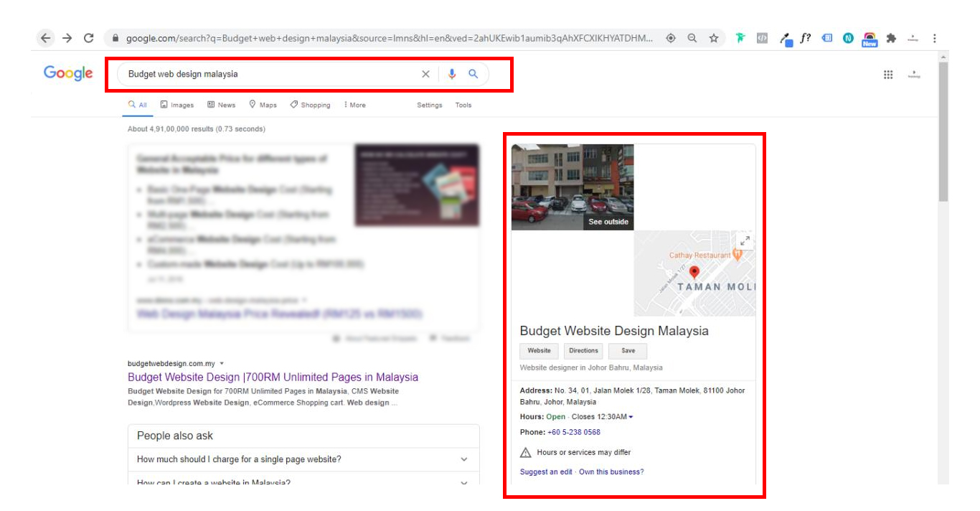Switch to the Images tab
980x511 pixels.
coord(177,105)
